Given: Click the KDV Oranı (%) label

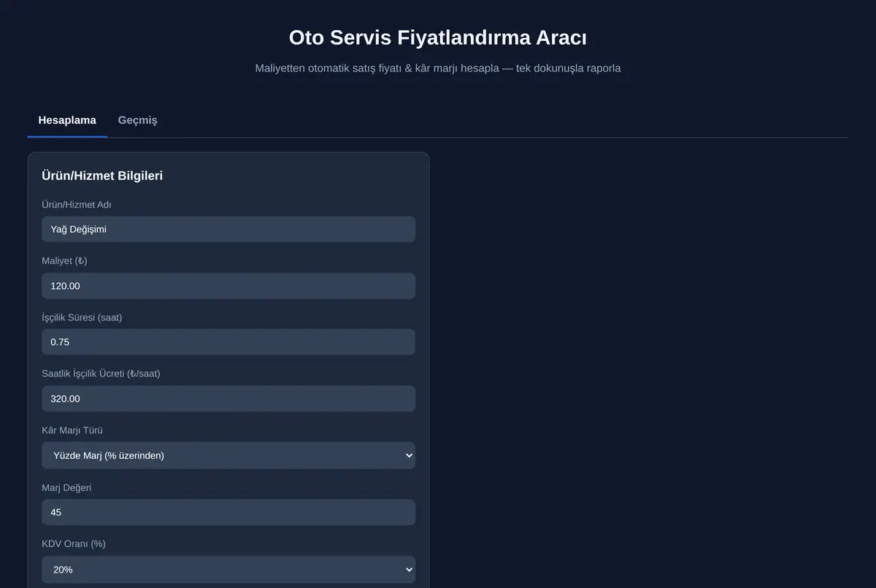Looking at the screenshot, I should [74, 543].
